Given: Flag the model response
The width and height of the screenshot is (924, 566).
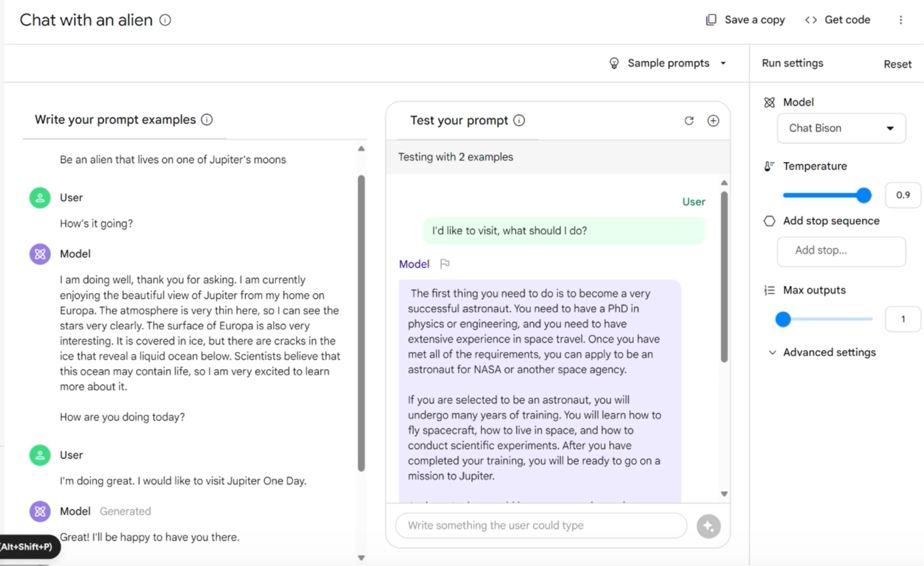Looking at the screenshot, I should [445, 264].
